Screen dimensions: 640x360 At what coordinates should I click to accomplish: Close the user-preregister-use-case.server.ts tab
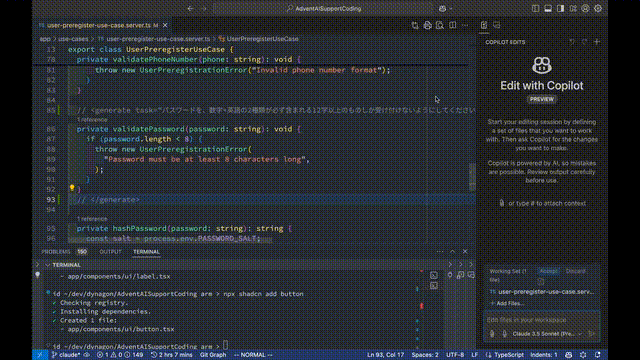tap(165, 25)
